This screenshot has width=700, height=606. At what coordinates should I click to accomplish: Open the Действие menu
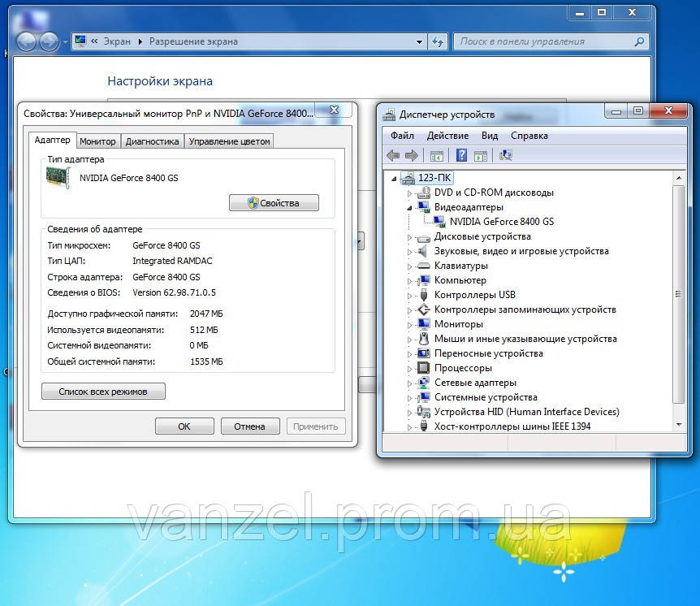pyautogui.click(x=447, y=136)
